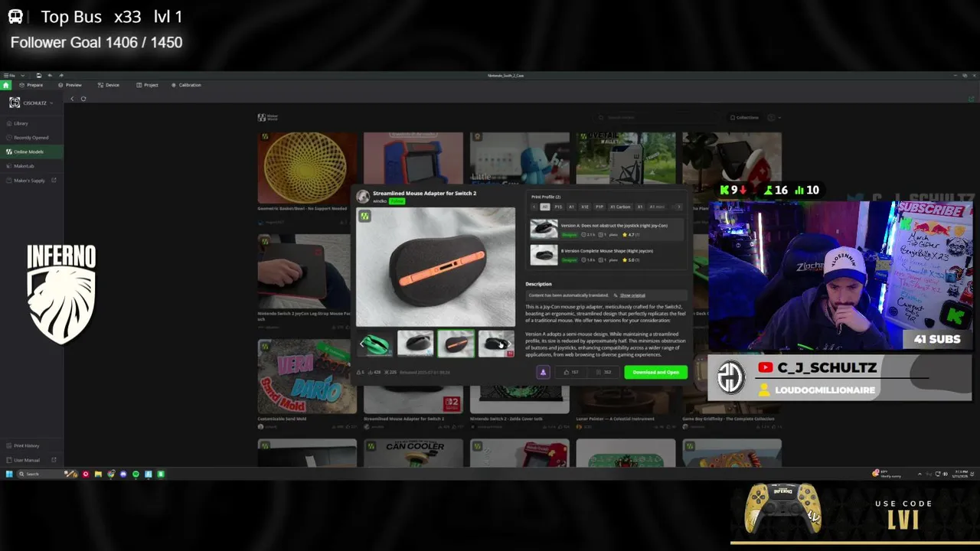This screenshot has width=980, height=551.
Task: Open Discord icon on the taskbar
Action: click(123, 474)
